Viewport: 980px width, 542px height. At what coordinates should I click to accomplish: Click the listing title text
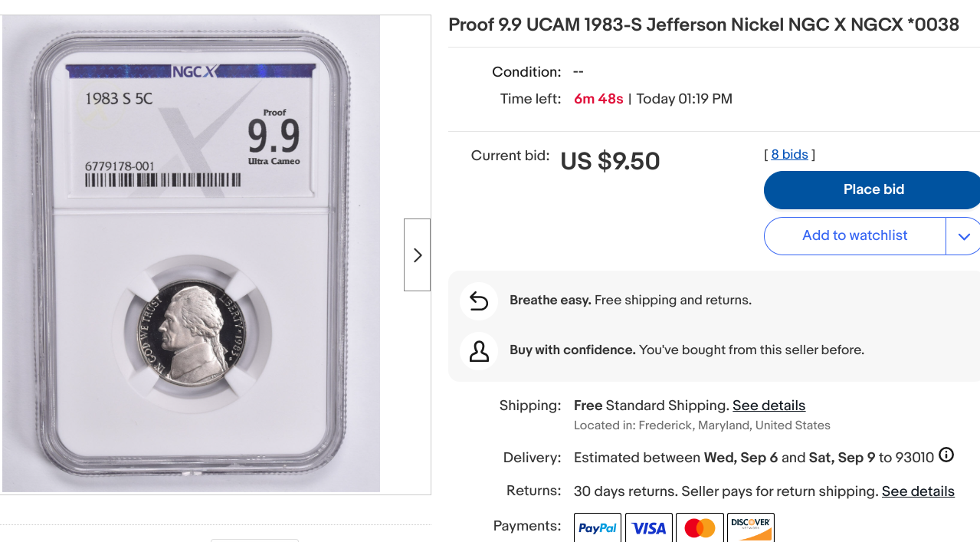coord(703,25)
